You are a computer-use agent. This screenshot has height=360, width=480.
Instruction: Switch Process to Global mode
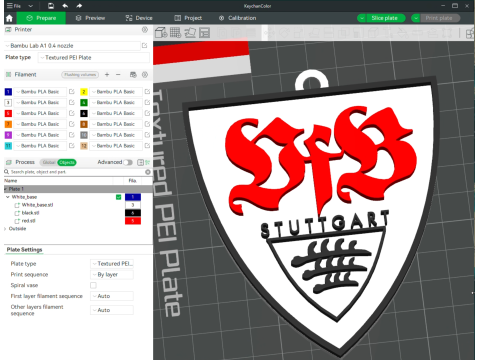pyautogui.click(x=49, y=162)
